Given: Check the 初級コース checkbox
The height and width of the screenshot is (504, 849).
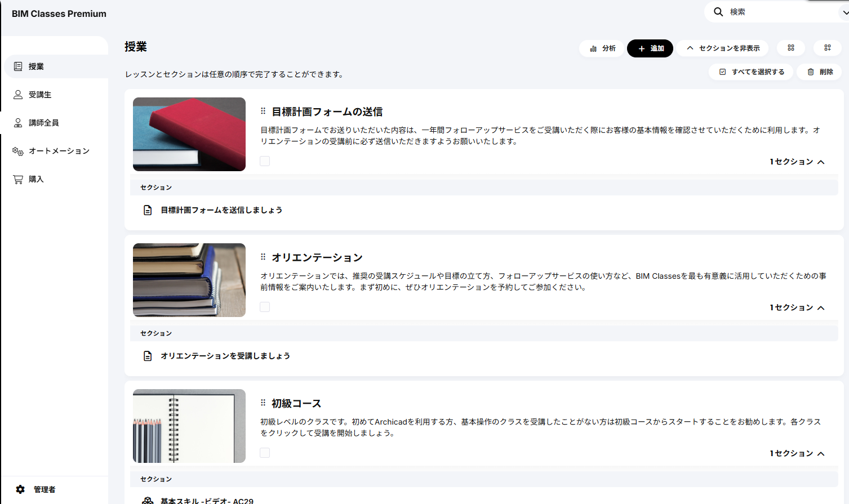Looking at the screenshot, I should tap(265, 453).
